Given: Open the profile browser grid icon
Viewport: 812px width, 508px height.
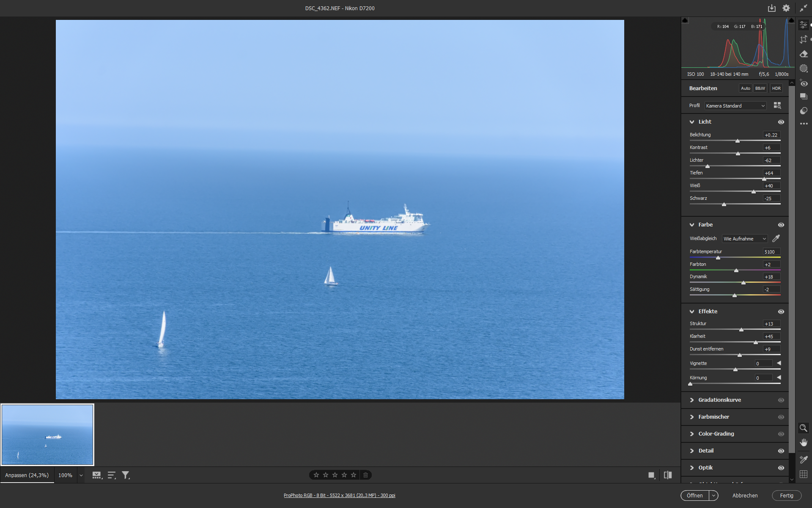Looking at the screenshot, I should point(777,105).
